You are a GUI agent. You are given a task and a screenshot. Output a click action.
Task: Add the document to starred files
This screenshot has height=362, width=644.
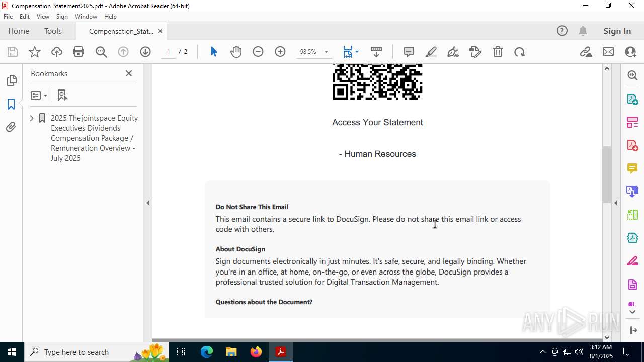tap(35, 52)
